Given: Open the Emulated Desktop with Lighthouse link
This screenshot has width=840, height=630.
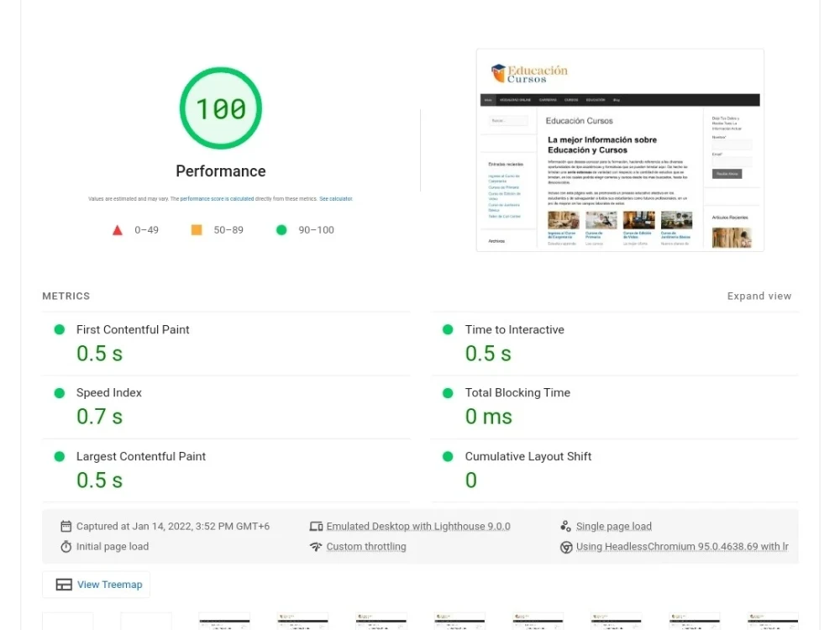Looking at the screenshot, I should pos(417,526).
